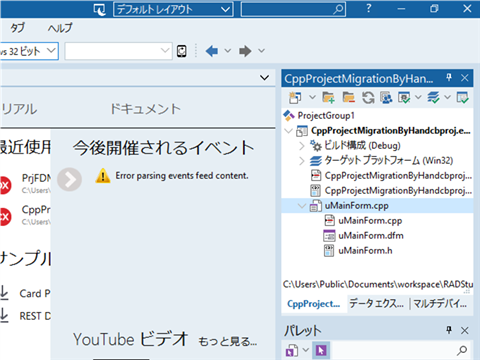Image resolution: width=480 pixels, height=360 pixels.
Task: Open the 32 ビット platform dropdown
Action: (29, 51)
